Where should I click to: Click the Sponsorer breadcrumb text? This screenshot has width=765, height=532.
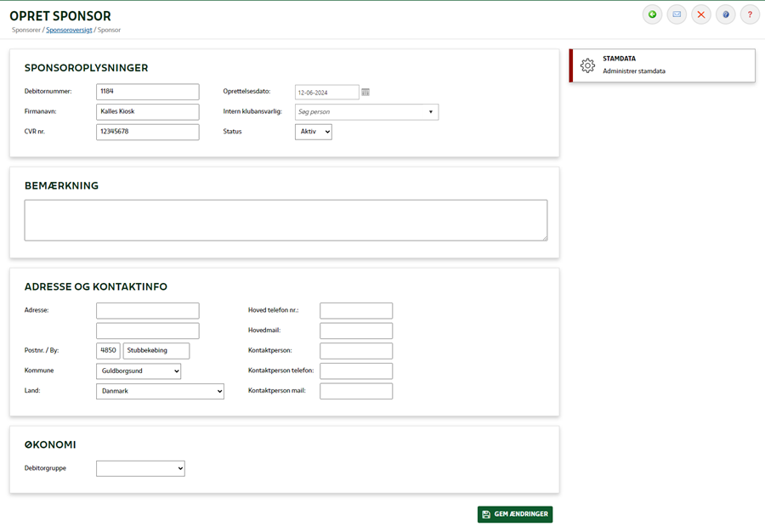pyautogui.click(x=26, y=30)
